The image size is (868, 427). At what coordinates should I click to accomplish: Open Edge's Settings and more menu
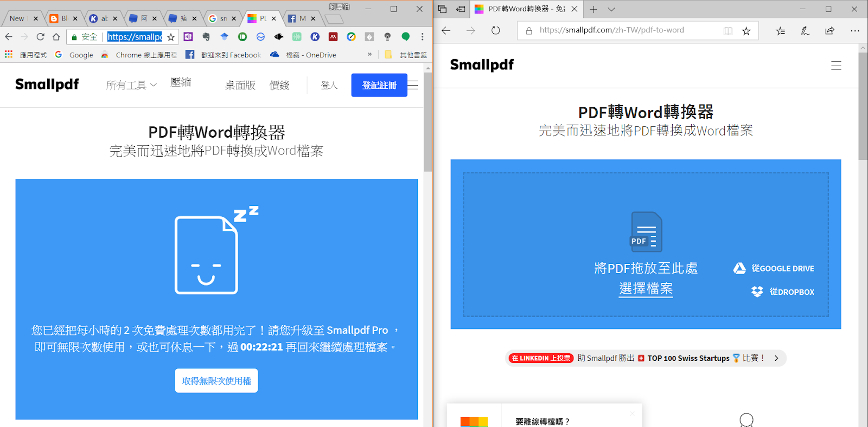[855, 31]
